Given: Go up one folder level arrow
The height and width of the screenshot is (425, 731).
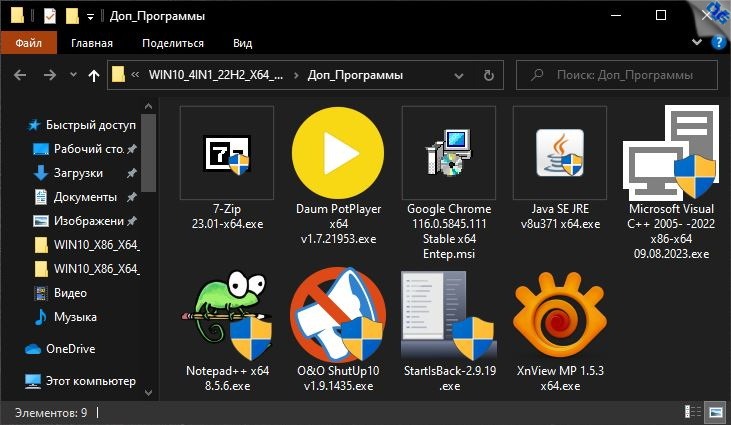Looking at the screenshot, I should [x=94, y=75].
